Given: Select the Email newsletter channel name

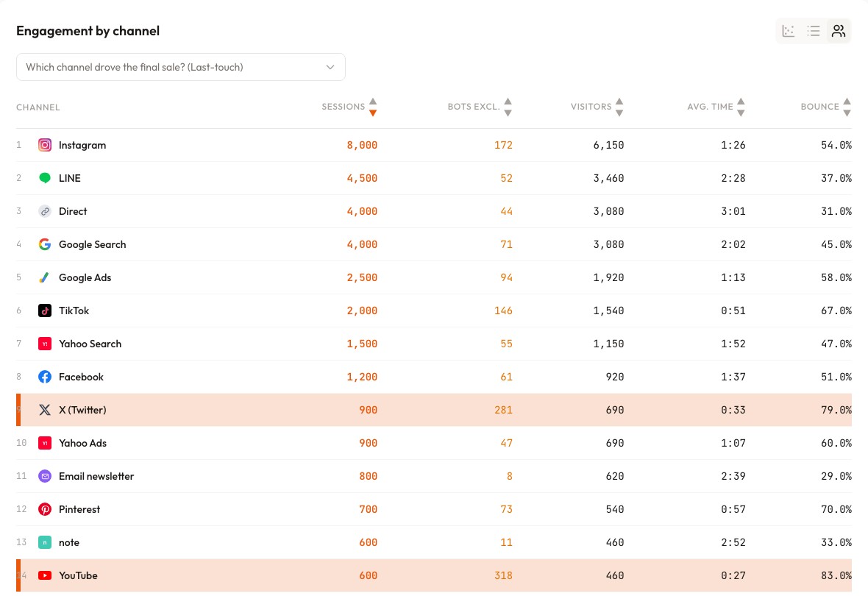Looking at the screenshot, I should pyautogui.click(x=96, y=476).
